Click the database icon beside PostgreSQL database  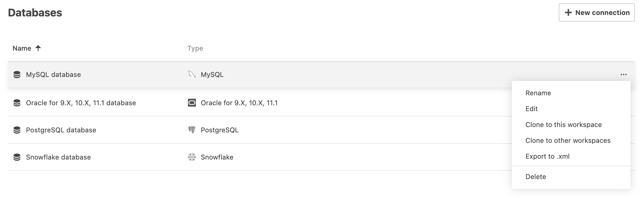pos(17,130)
